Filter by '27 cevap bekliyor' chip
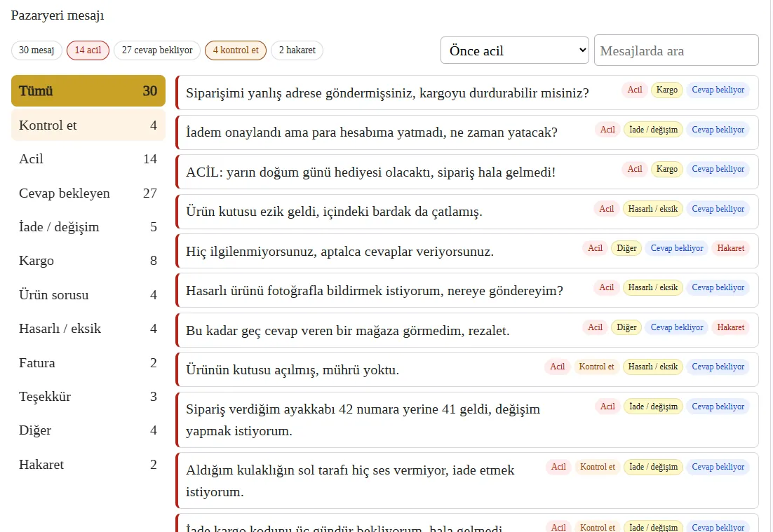This screenshot has height=532, width=773. coord(157,50)
